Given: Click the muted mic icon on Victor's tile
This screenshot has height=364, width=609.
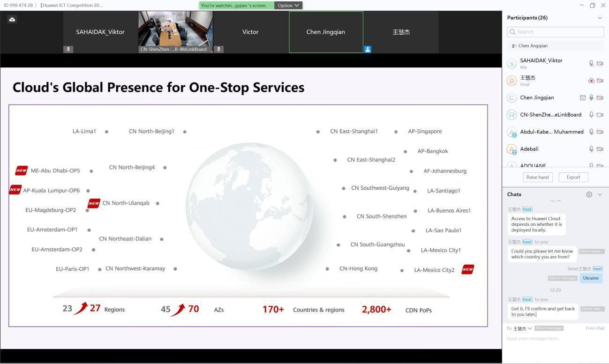Looking at the screenshot, I should [218, 49].
